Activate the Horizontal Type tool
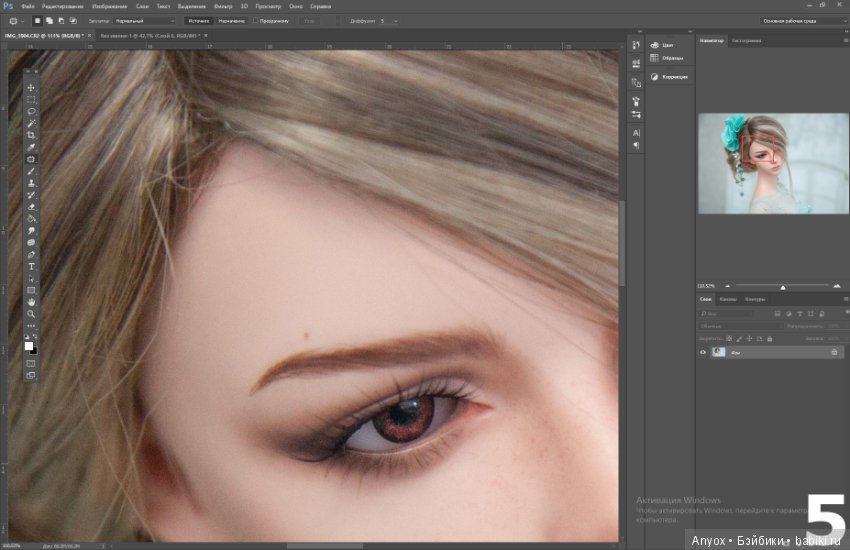Screen dimensions: 850x550 pos(31,267)
